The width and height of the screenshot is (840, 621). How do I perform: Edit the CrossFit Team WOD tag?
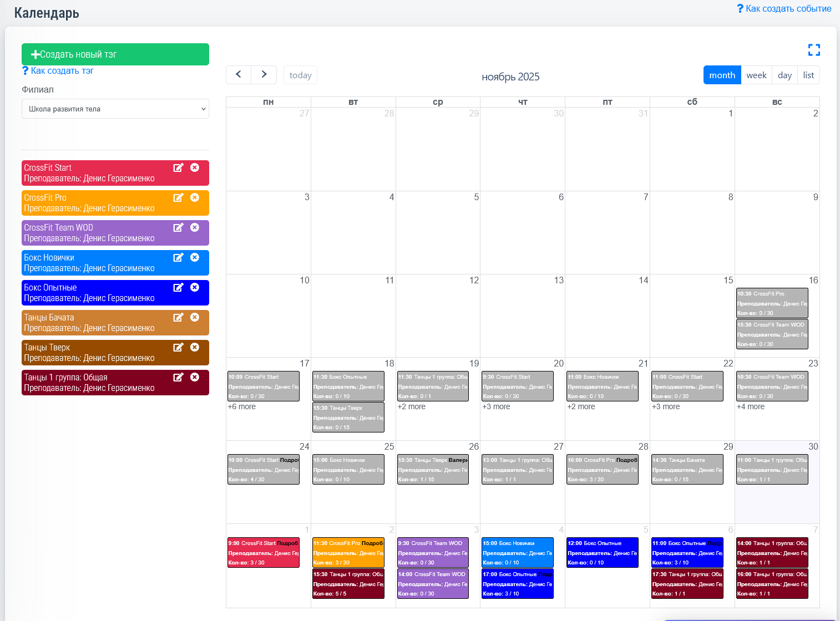point(178,227)
